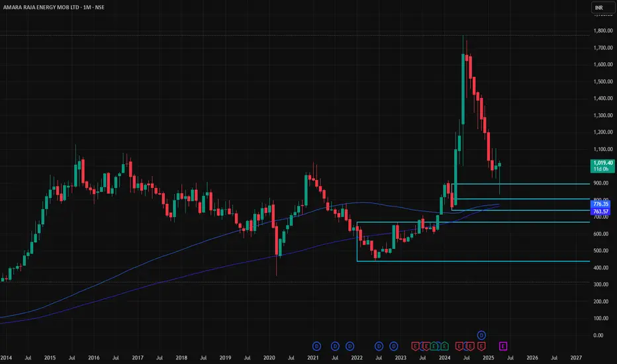Click the AMARA RAJA ENERGY MOB LTD title

pyautogui.click(x=41, y=7)
